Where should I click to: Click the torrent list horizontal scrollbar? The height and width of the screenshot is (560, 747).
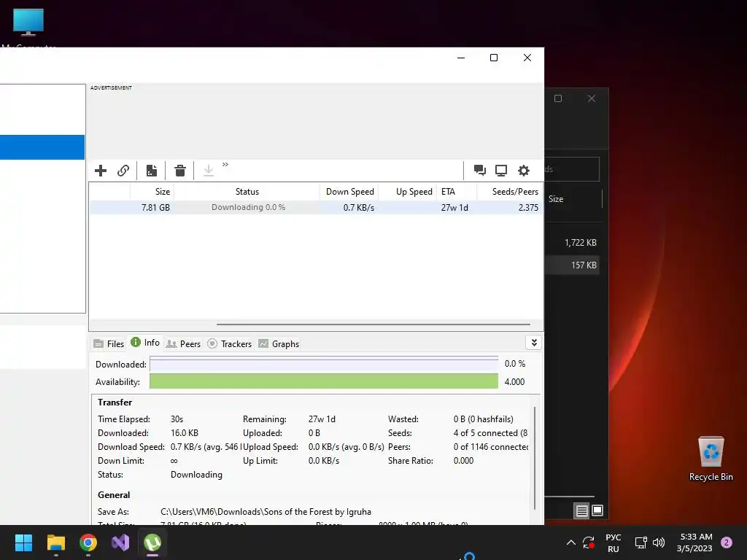(x=373, y=324)
